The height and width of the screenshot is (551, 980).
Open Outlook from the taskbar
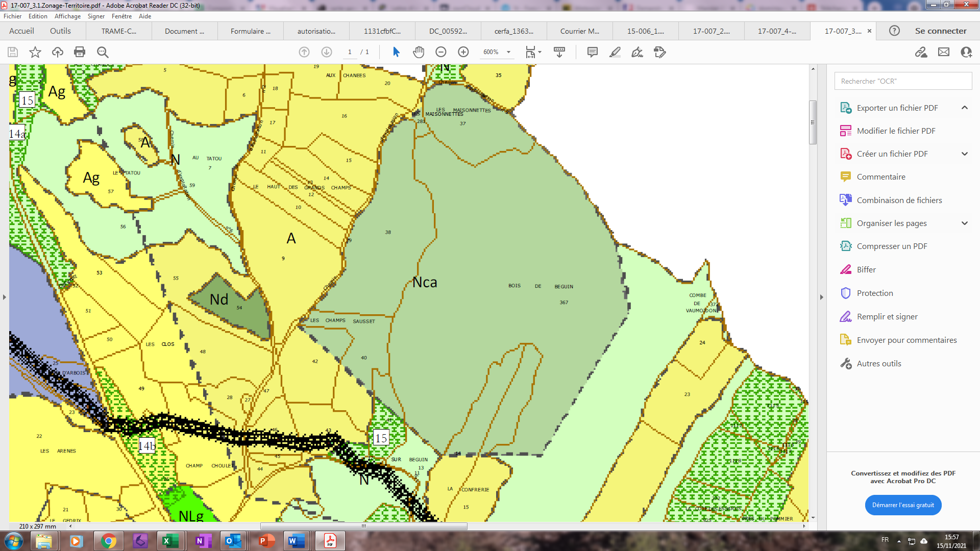click(233, 541)
